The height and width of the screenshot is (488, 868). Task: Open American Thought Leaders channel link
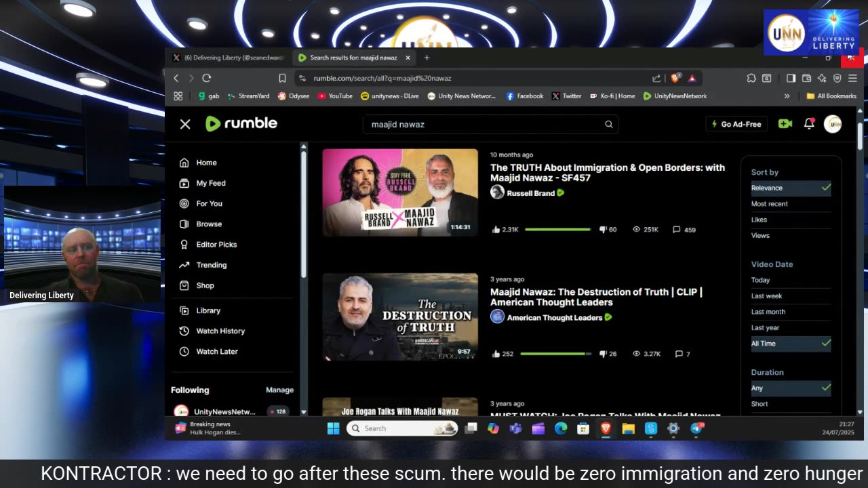tap(555, 317)
